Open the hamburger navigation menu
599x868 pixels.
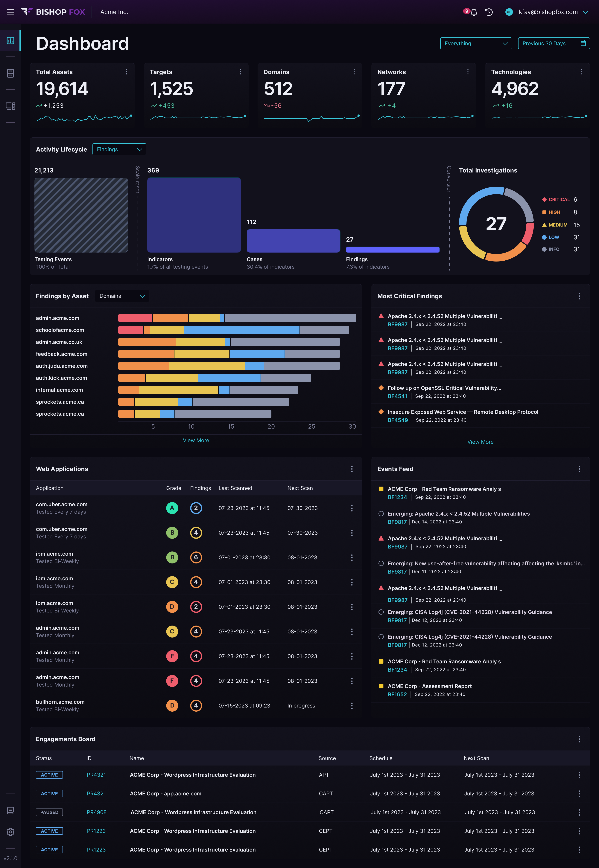(x=10, y=12)
